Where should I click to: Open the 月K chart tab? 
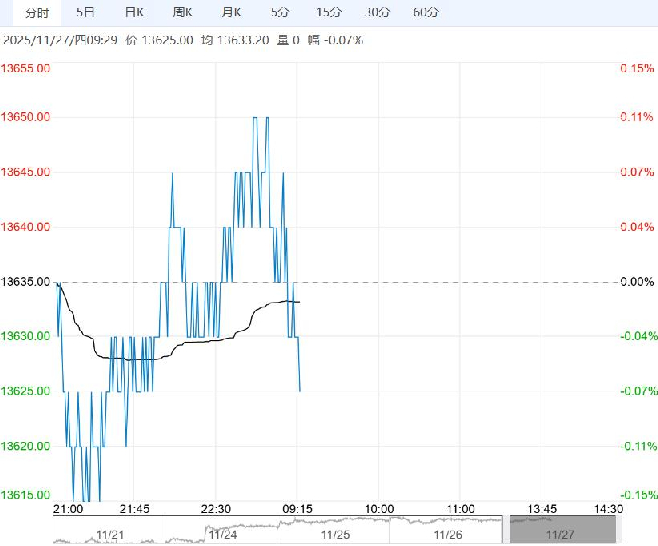231,12
